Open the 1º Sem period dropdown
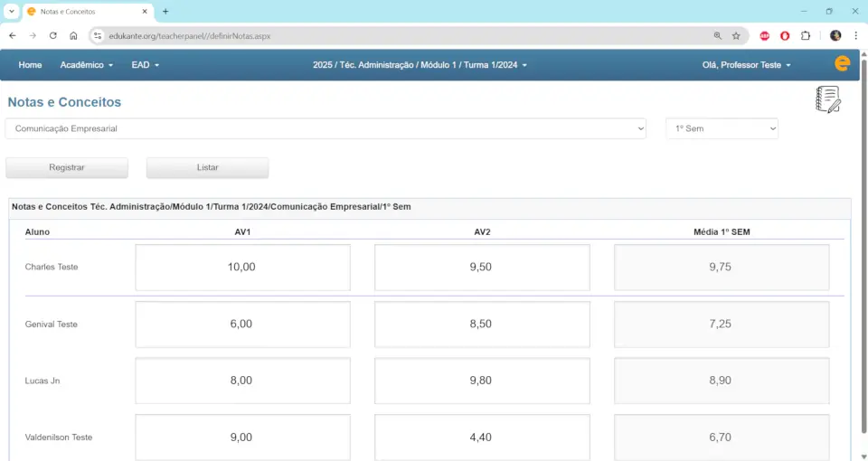 722,129
